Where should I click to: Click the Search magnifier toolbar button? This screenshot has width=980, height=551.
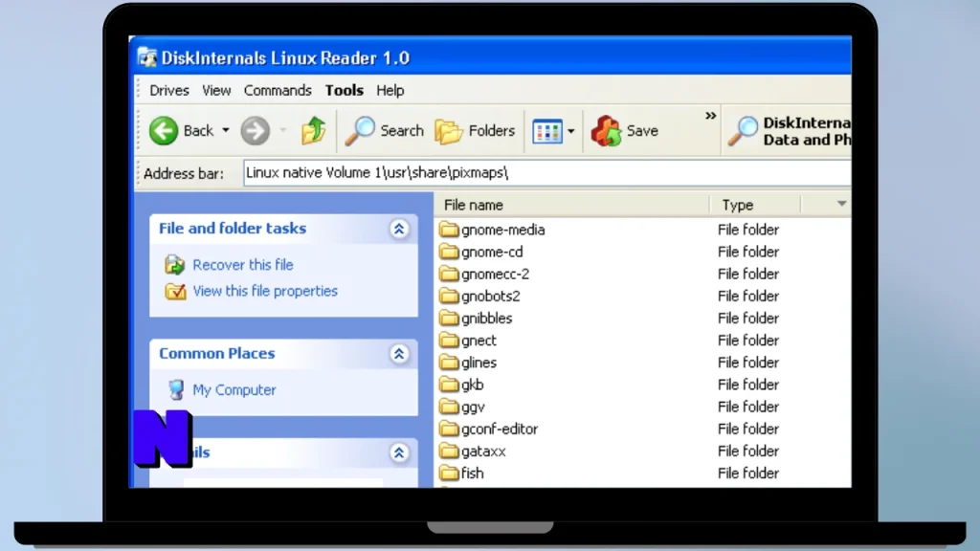point(385,130)
